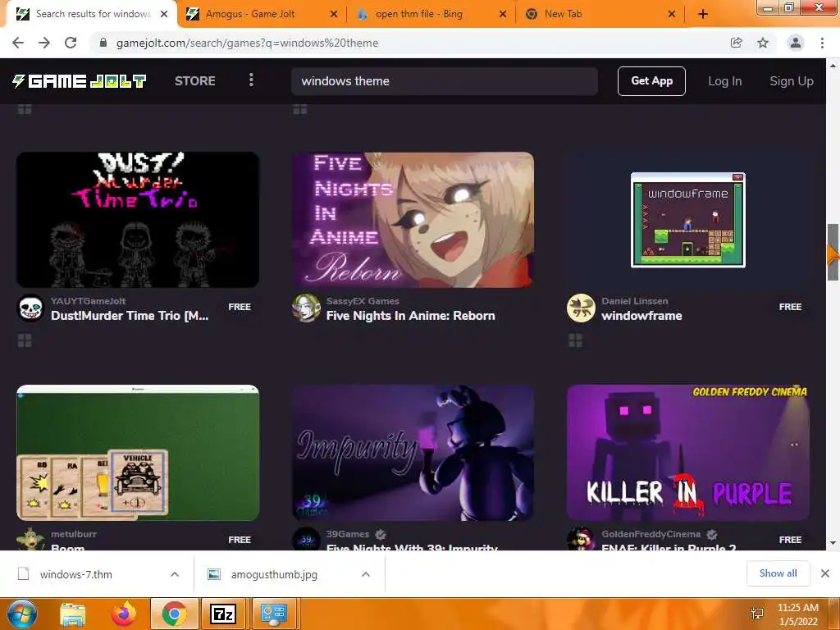Image resolution: width=840 pixels, height=630 pixels.
Task: Open the Five Nights In Anime Reborn thumbnail
Action: (413, 220)
